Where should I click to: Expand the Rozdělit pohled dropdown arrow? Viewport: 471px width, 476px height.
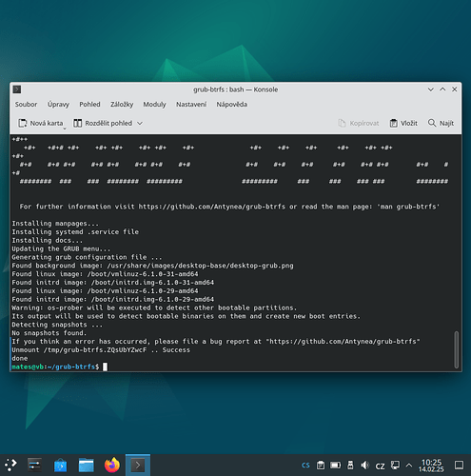[140, 123]
